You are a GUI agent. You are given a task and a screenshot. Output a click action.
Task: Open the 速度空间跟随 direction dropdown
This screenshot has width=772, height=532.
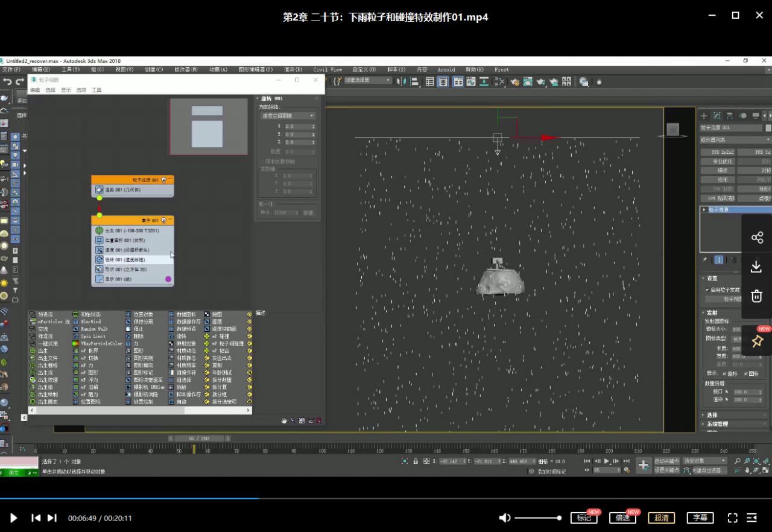click(x=288, y=115)
